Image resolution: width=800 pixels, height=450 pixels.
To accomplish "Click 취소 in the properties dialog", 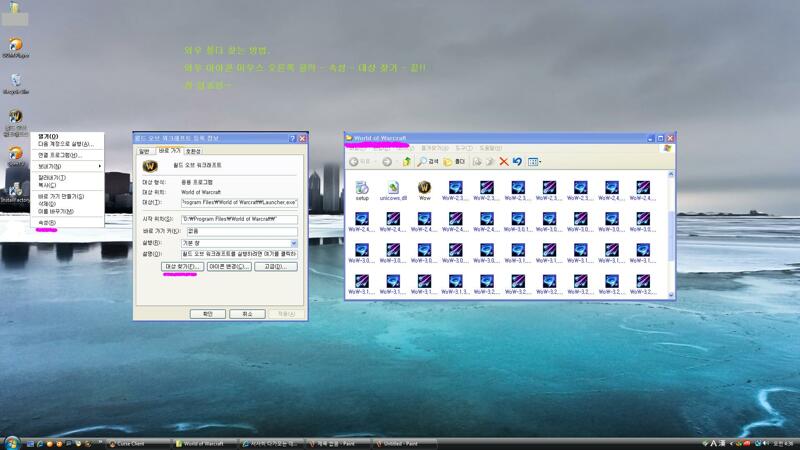I will coord(247,314).
